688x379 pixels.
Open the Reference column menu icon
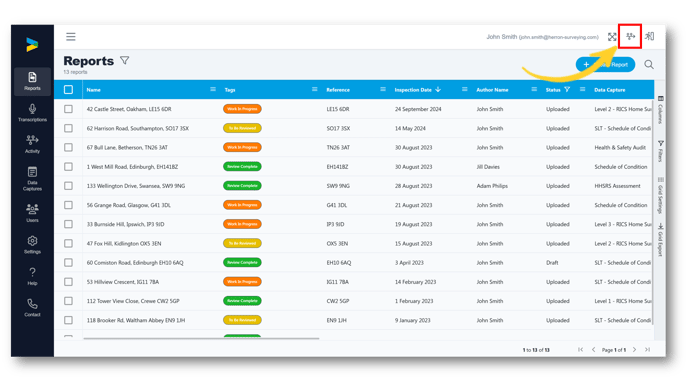click(x=383, y=89)
